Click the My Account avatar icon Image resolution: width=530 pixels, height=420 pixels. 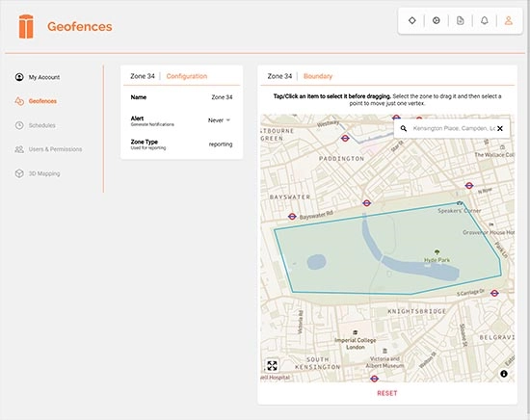[19, 77]
